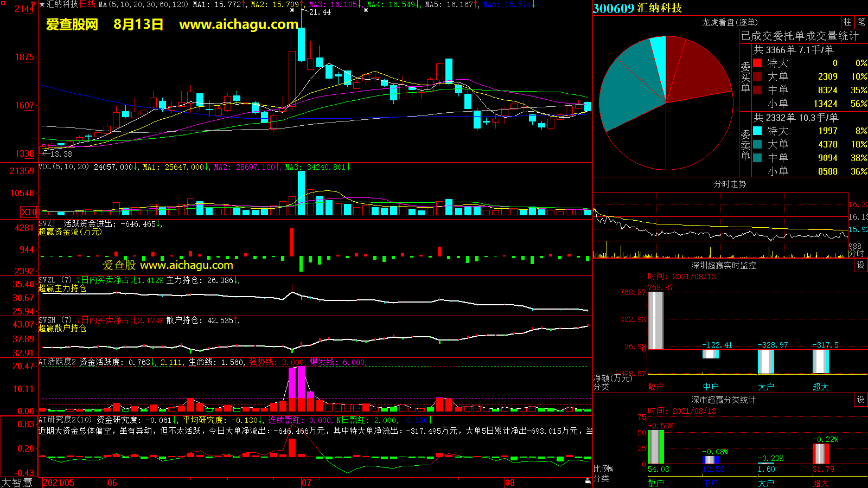This screenshot has height=488, width=868.
Task: Open settings 设 for 深市超赢分类统计 panel
Action: tap(860, 399)
